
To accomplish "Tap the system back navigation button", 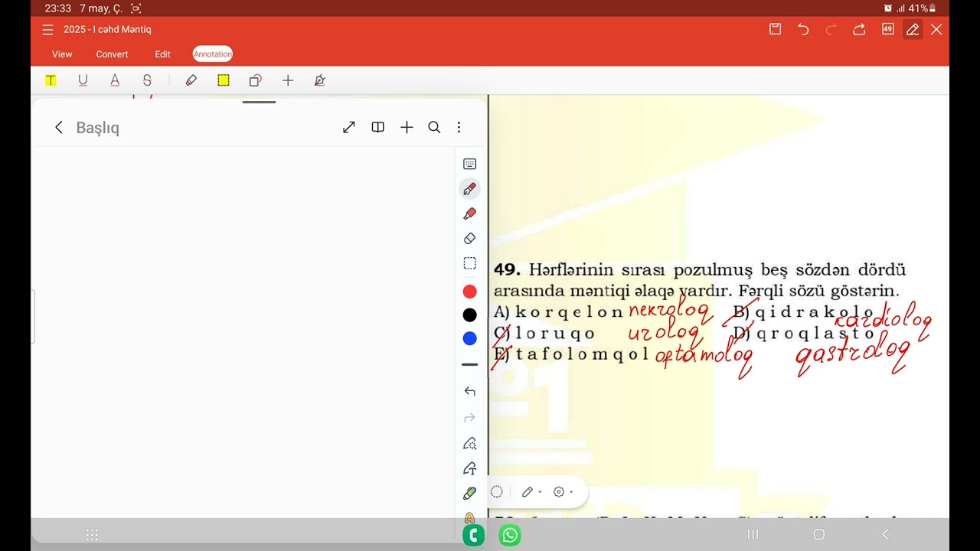I will point(886,534).
